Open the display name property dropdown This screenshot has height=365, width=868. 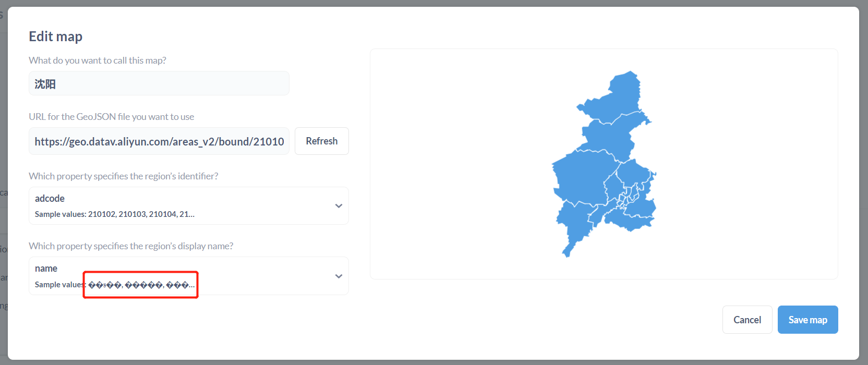(189, 276)
